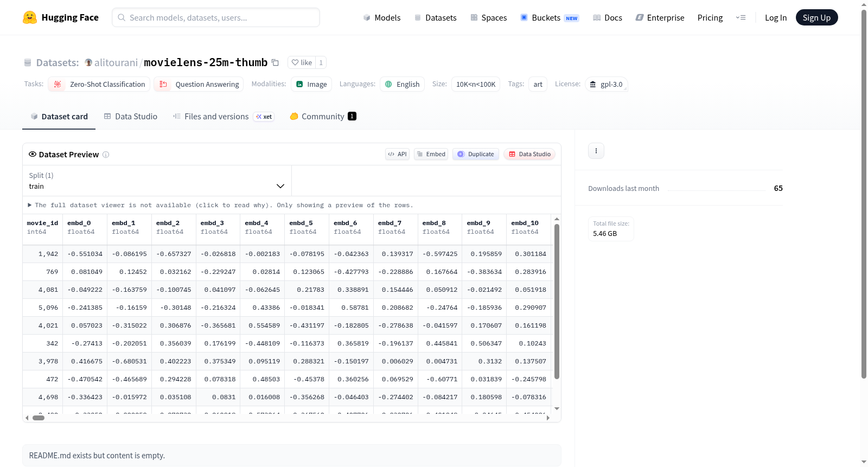Open Buckets in the top navigation

point(550,17)
